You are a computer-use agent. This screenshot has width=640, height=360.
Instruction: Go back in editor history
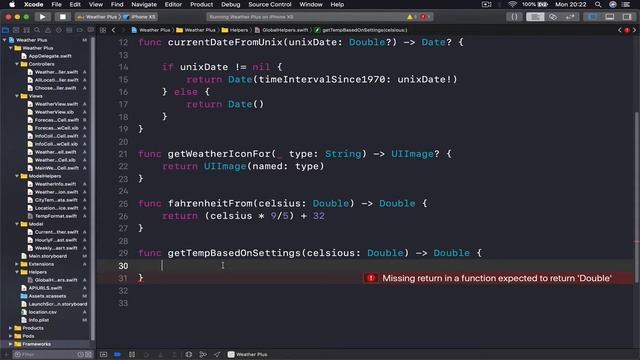[113, 30]
